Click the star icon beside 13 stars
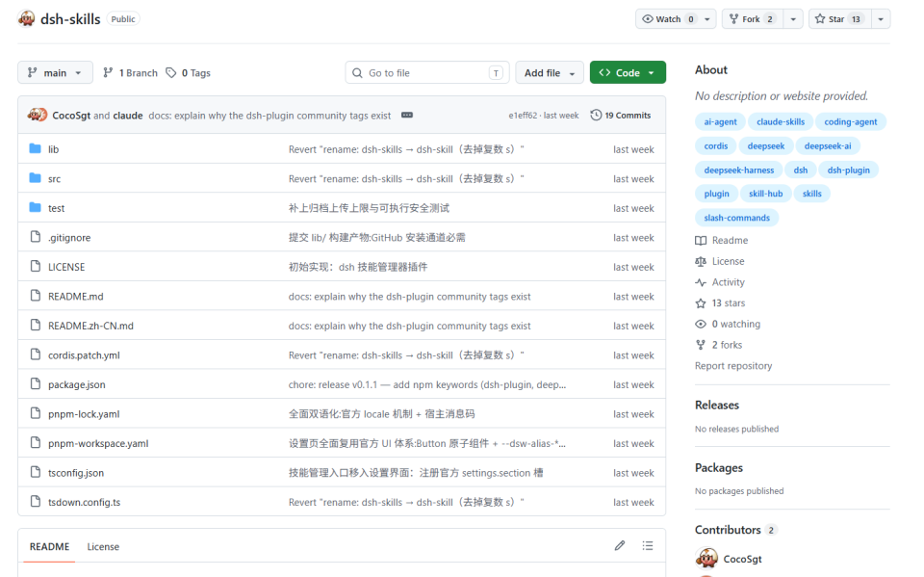This screenshot has height=577, width=924. click(701, 303)
